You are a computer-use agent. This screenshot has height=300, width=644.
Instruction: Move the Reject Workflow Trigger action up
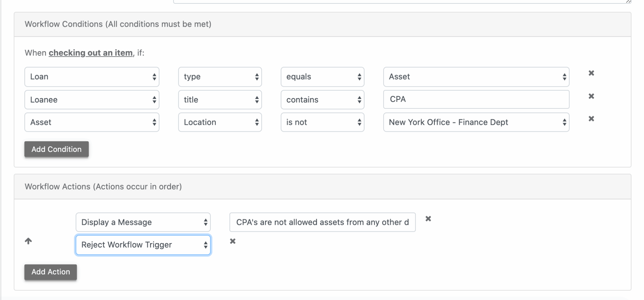29,241
